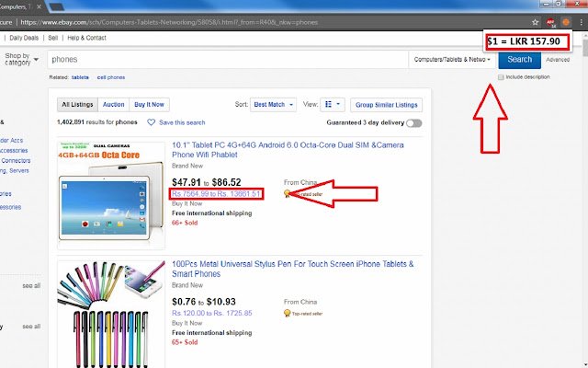Screen dimensions: 588x368
Task: Click the browser address bar URL
Action: click(x=169, y=22)
